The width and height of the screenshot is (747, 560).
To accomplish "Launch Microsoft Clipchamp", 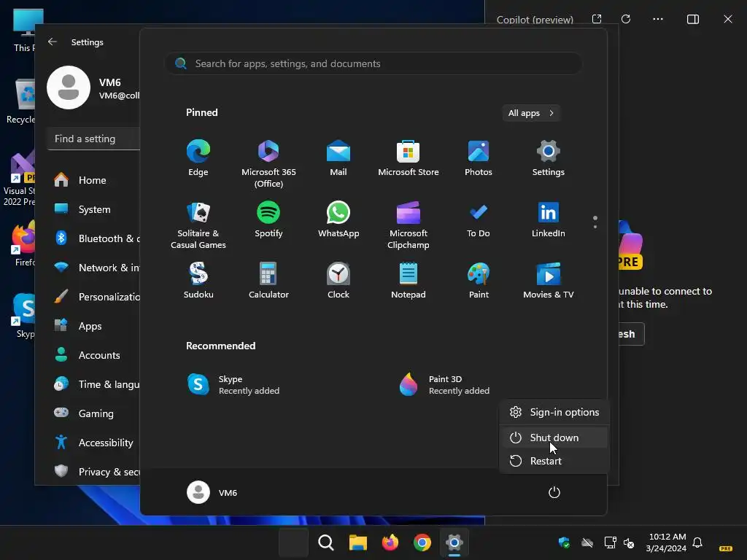I will 409,225.
